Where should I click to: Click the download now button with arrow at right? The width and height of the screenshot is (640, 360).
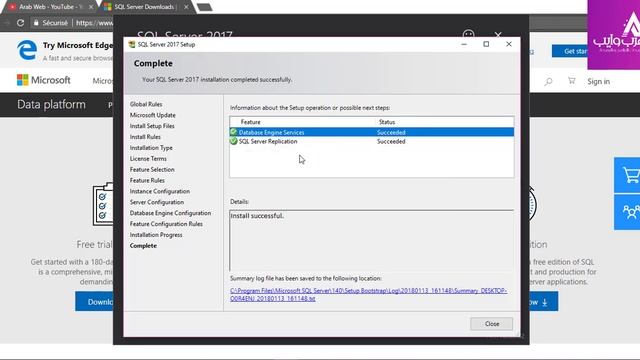point(543,302)
